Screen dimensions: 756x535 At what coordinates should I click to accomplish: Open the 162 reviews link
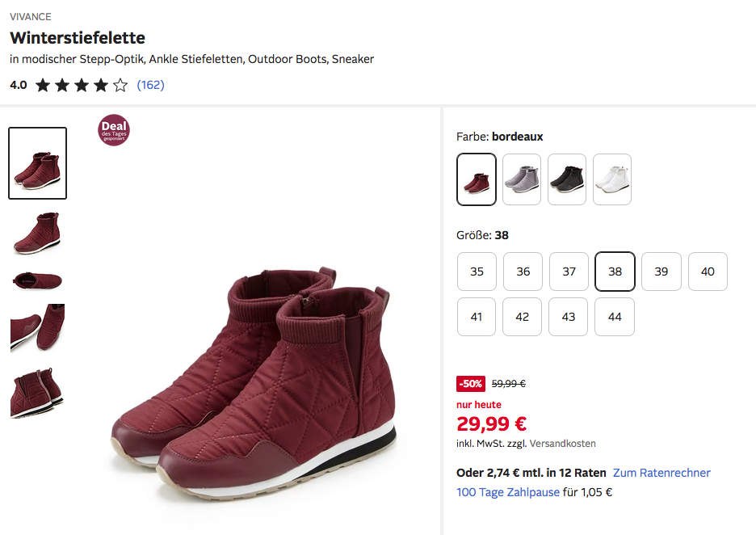click(150, 85)
